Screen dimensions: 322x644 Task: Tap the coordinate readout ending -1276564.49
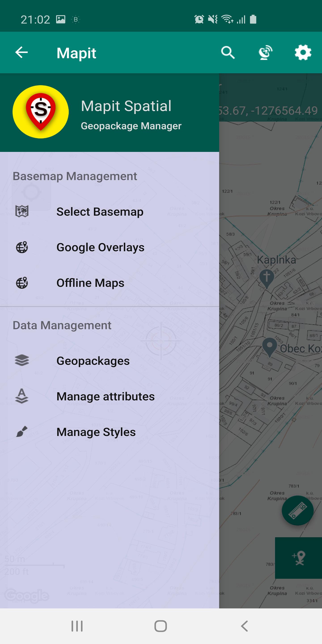[268, 110]
